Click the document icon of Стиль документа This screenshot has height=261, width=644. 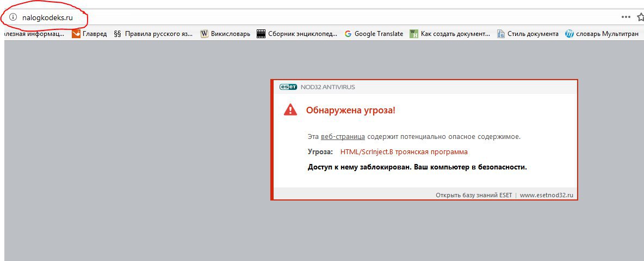[x=500, y=34]
